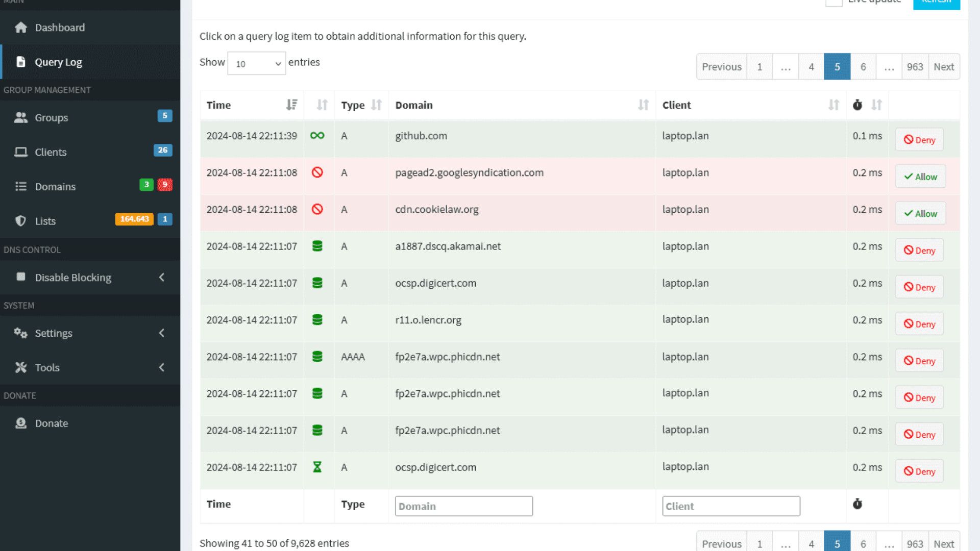Click blocked icon for pagead2.googlesyndication.com row
This screenshot has width=980, height=551.
click(317, 172)
